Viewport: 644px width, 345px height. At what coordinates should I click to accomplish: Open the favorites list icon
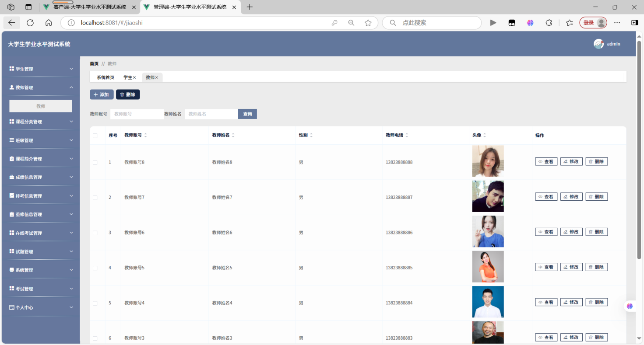pyautogui.click(x=570, y=23)
